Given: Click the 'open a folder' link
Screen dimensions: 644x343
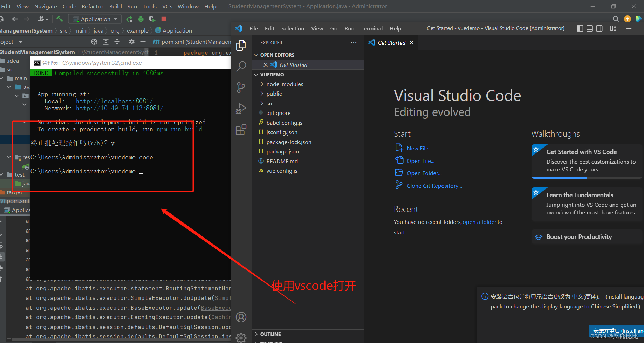Looking at the screenshot, I should point(479,222).
